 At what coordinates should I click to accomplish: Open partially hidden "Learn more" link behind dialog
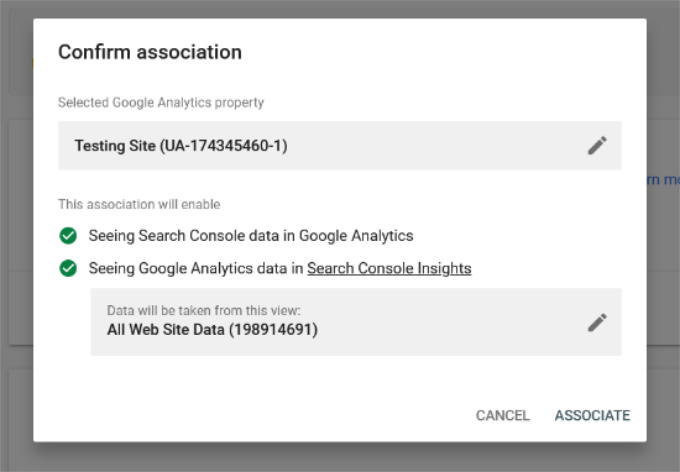(x=662, y=180)
